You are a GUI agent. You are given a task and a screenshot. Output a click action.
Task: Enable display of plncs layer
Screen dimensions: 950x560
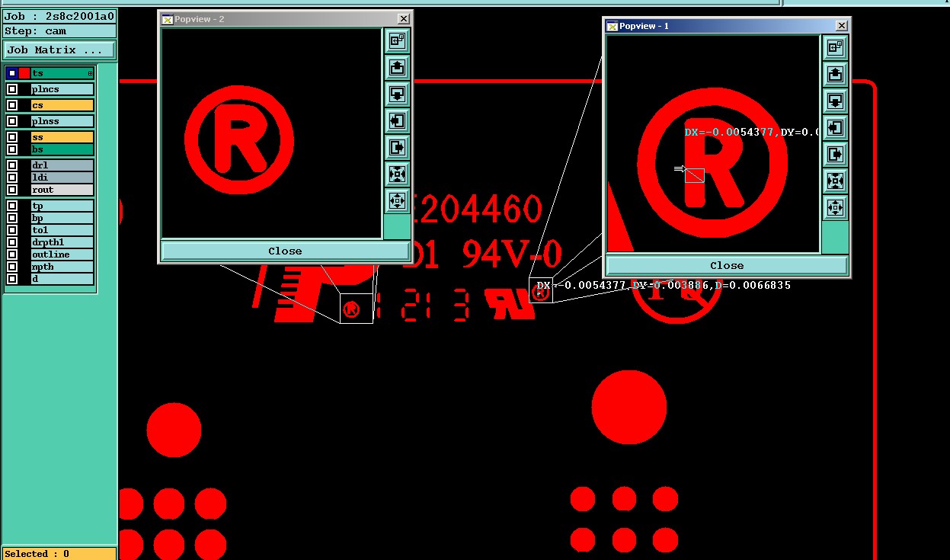12,89
